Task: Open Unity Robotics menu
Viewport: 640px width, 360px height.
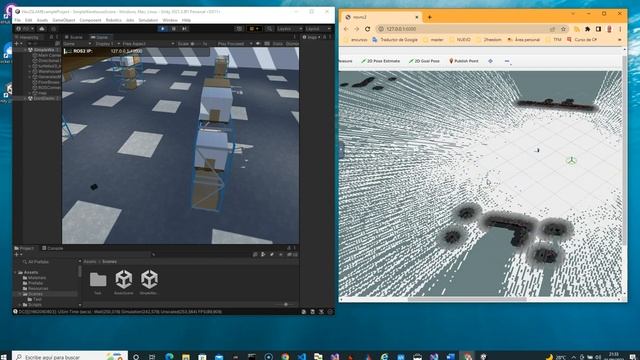Action: pos(113,20)
